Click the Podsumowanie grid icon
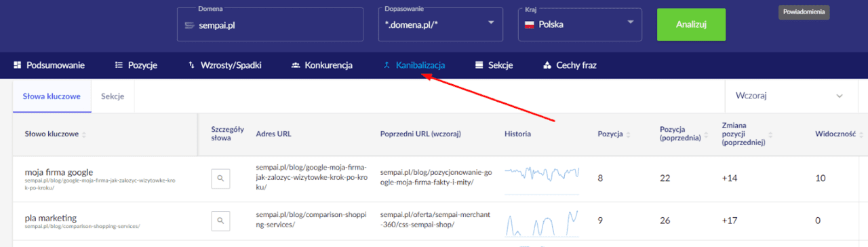Viewport: 868px width, 247px height. pyautogui.click(x=18, y=66)
